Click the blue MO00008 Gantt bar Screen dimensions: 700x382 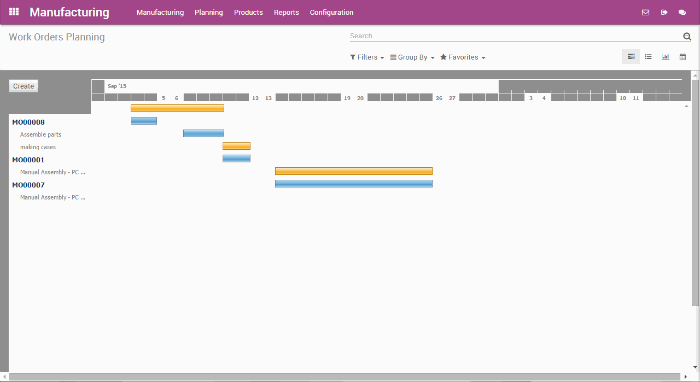pyautogui.click(x=144, y=120)
